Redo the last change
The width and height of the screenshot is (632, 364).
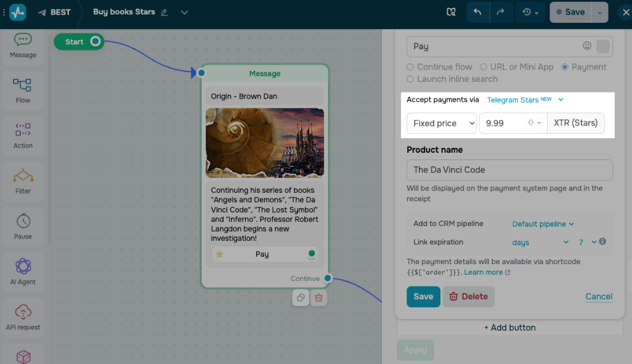coord(500,12)
